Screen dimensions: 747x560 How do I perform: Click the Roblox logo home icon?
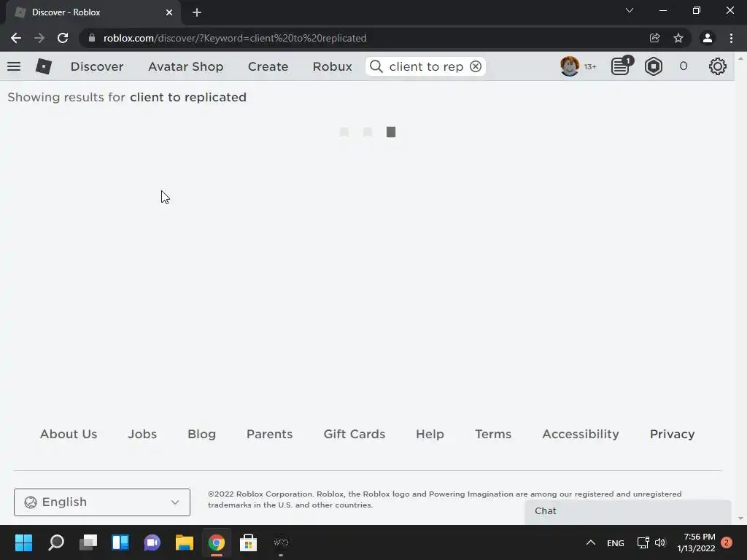43,66
